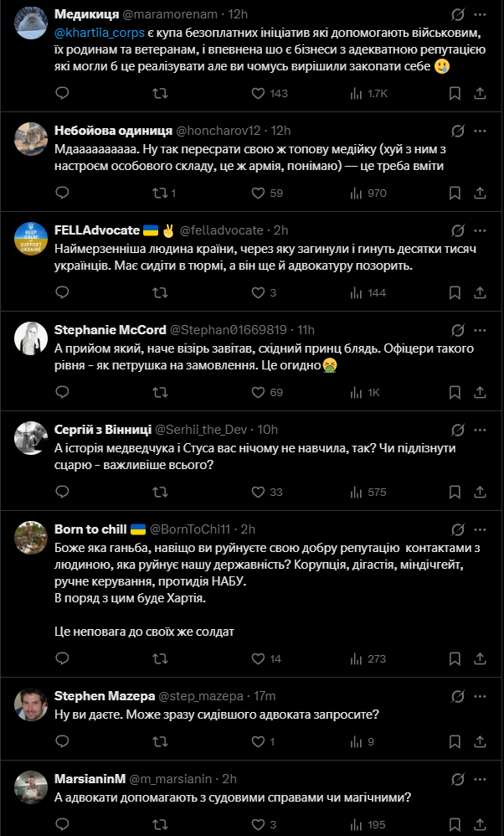Screen dimensions: 504x836
Task: Share Сергій з Вінниці's tweet
Action: 480,492
